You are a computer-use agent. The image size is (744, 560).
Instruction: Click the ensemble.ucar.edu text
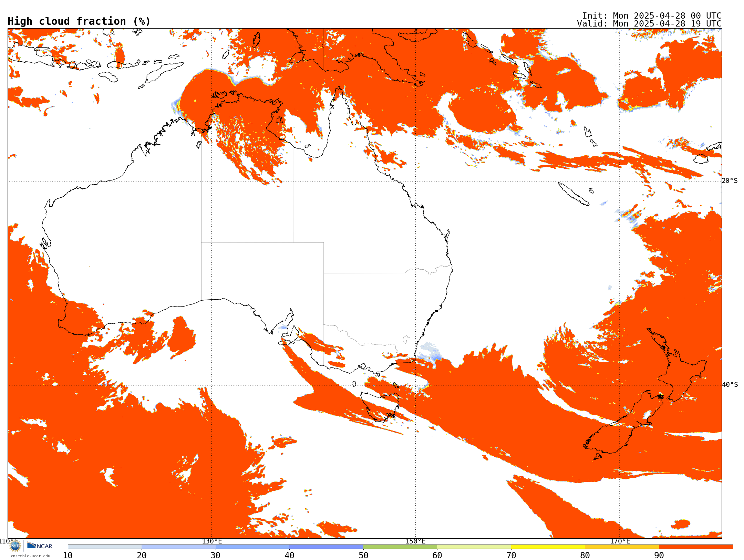tap(30, 556)
